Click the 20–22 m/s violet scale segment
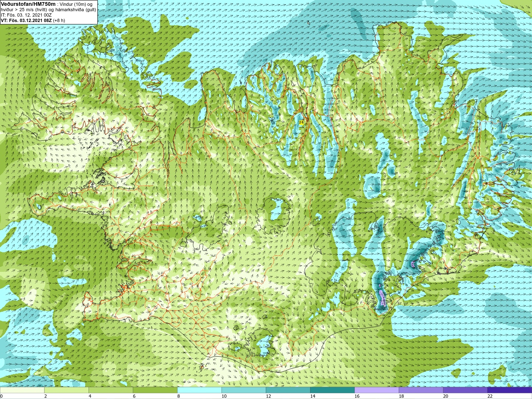This screenshot has height=399, width=532. point(465,390)
